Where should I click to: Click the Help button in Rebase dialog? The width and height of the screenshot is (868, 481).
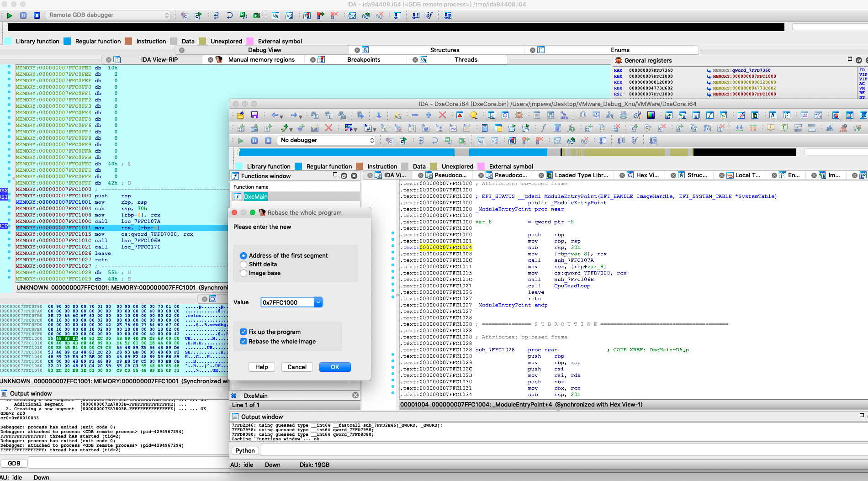click(x=262, y=367)
